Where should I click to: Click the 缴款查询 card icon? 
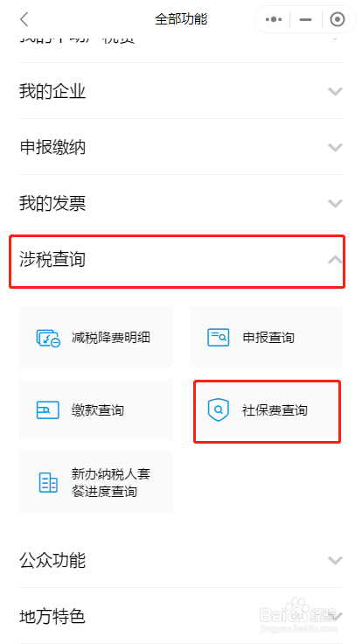[47, 409]
